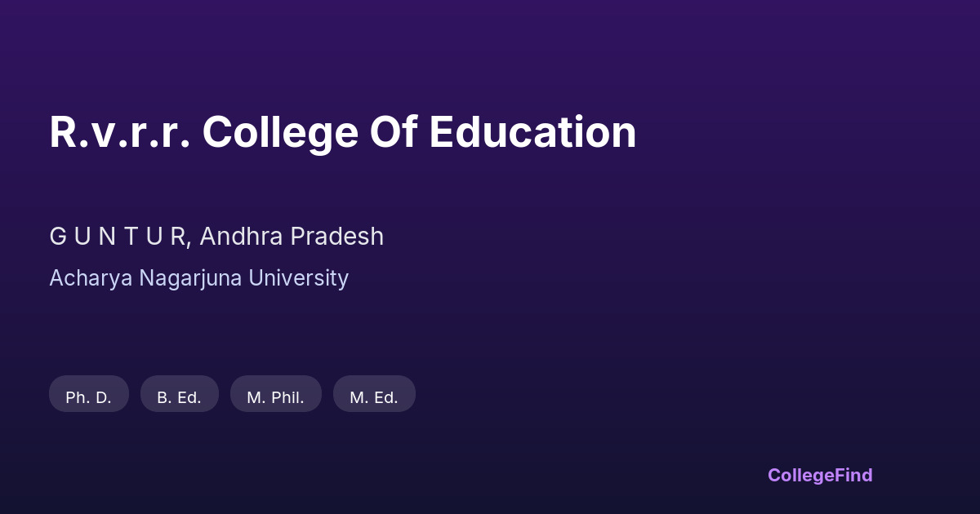Image resolution: width=980 pixels, height=514 pixels.
Task: Select the R.v.r.r. abbreviation in the heading
Action: click(x=120, y=132)
